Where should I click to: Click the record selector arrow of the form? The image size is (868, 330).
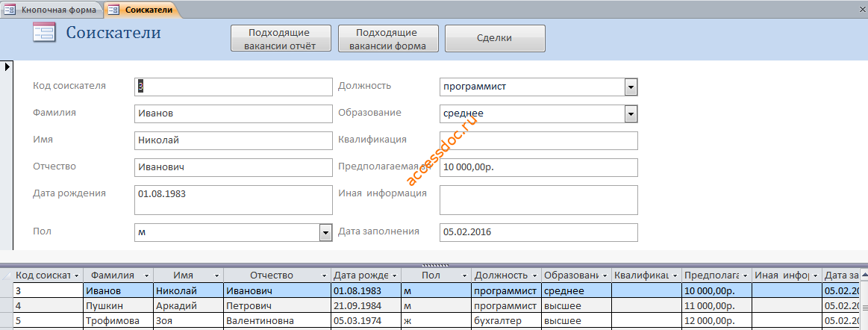pos(7,66)
